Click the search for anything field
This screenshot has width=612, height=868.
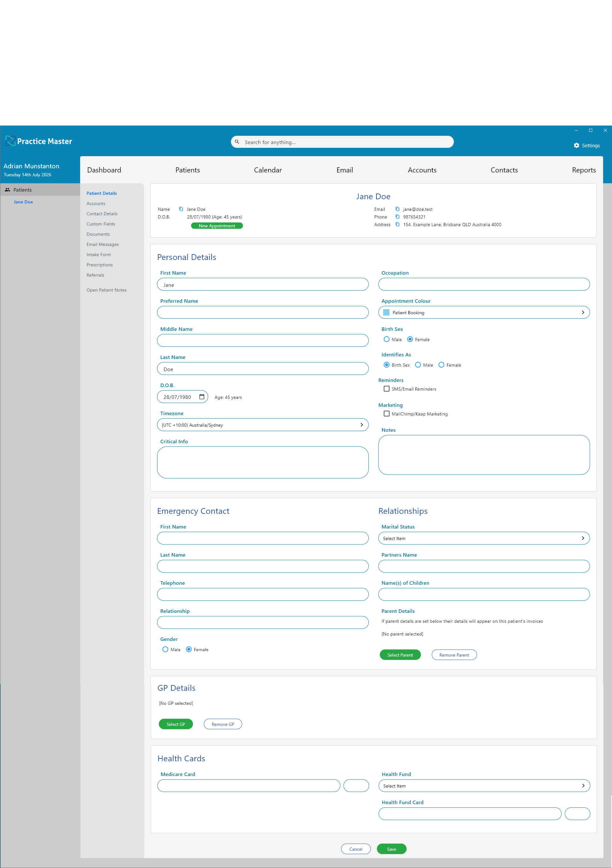[x=342, y=142]
